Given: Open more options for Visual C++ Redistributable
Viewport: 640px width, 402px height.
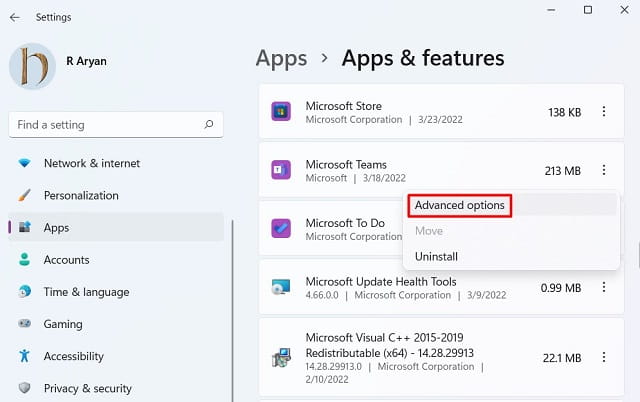Looking at the screenshot, I should point(604,359).
